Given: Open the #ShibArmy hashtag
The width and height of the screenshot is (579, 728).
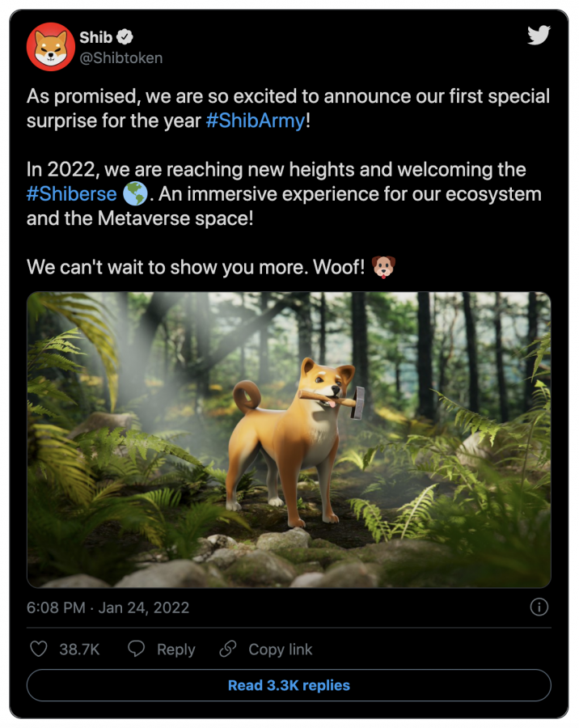Looking at the screenshot, I should [x=256, y=121].
